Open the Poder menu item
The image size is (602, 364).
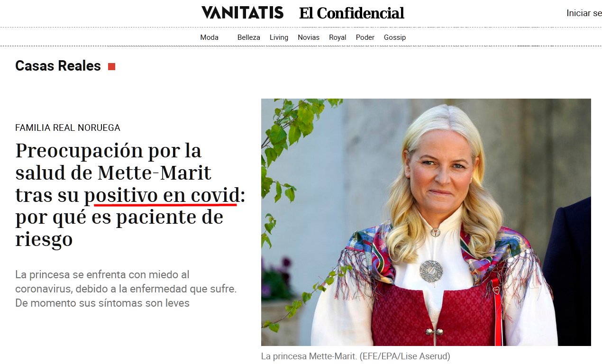[x=365, y=37]
